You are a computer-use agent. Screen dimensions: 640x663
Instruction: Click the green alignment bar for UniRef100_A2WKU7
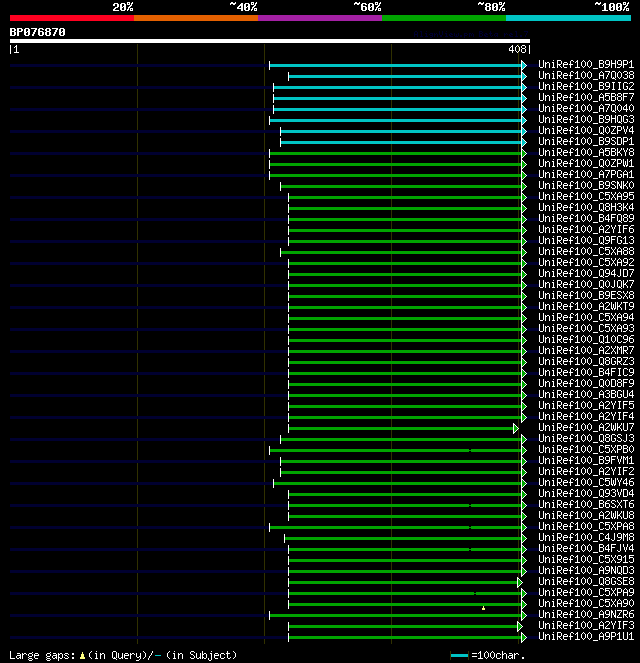click(x=401, y=428)
